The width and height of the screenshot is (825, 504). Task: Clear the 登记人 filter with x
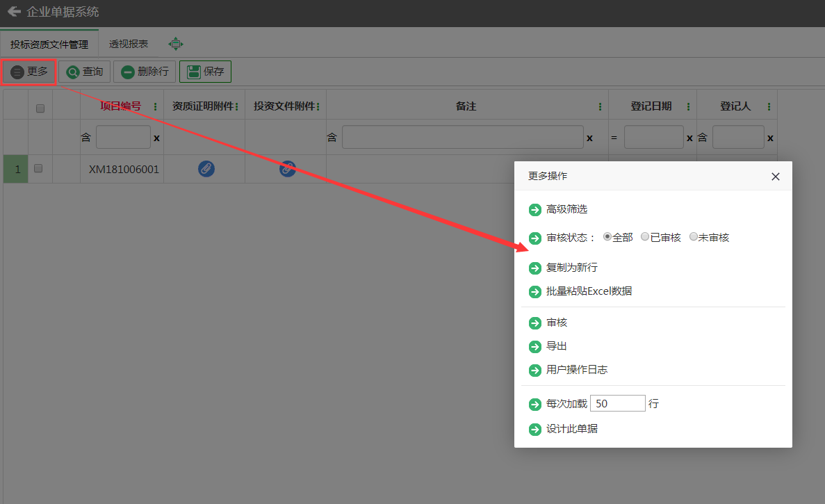[770, 138]
